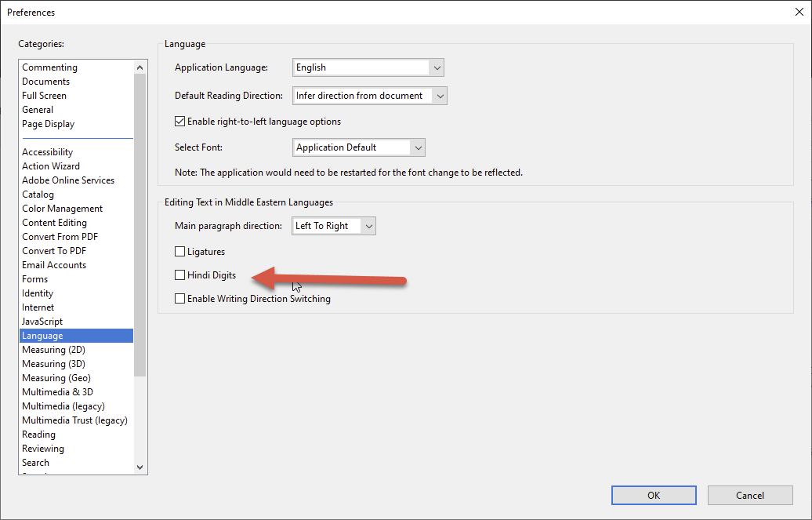This screenshot has width=812, height=520.
Task: Go to Color Management category
Action: click(x=63, y=209)
